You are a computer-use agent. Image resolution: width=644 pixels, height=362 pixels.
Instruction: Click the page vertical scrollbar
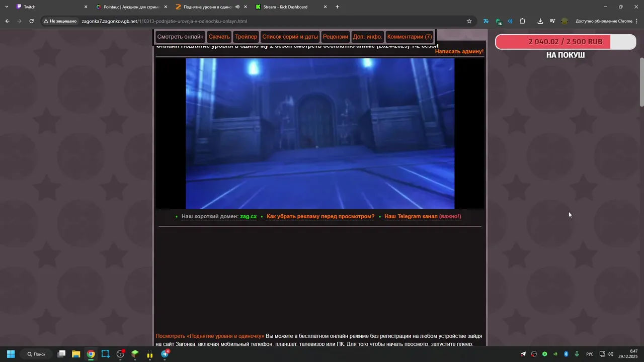[641, 82]
